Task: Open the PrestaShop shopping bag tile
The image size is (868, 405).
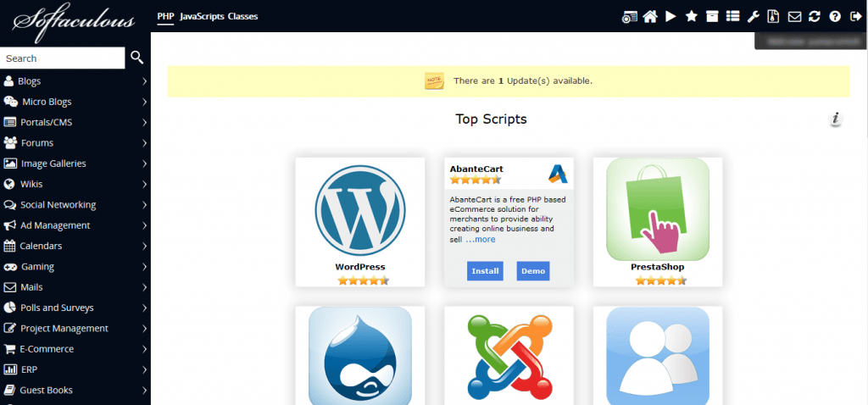Action: 658,209
